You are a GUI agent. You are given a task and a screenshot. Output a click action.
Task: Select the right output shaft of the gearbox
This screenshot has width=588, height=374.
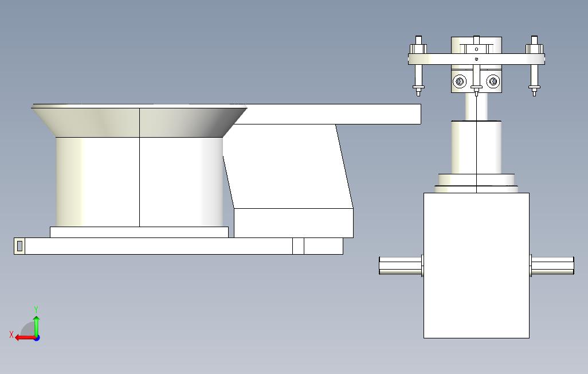click(552, 266)
